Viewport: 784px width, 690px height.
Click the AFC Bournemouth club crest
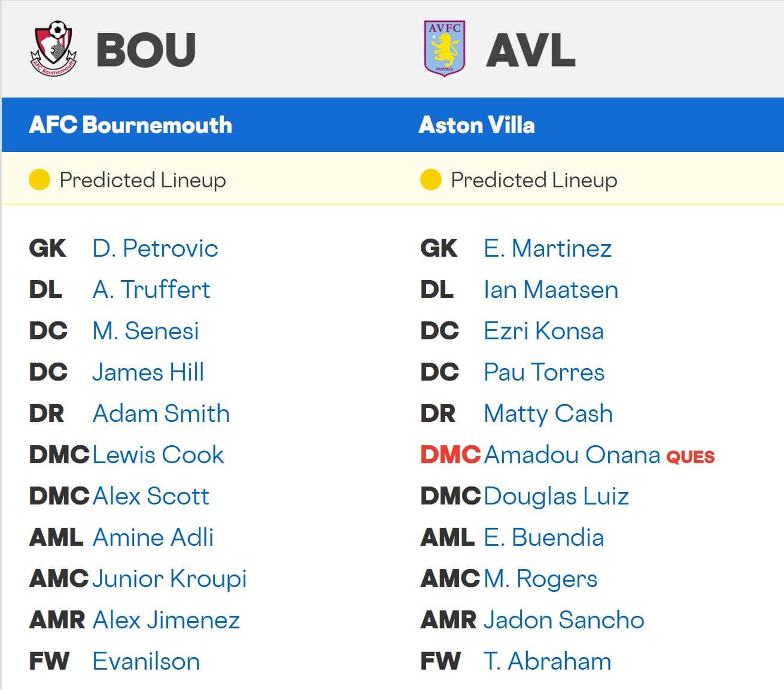tap(53, 48)
